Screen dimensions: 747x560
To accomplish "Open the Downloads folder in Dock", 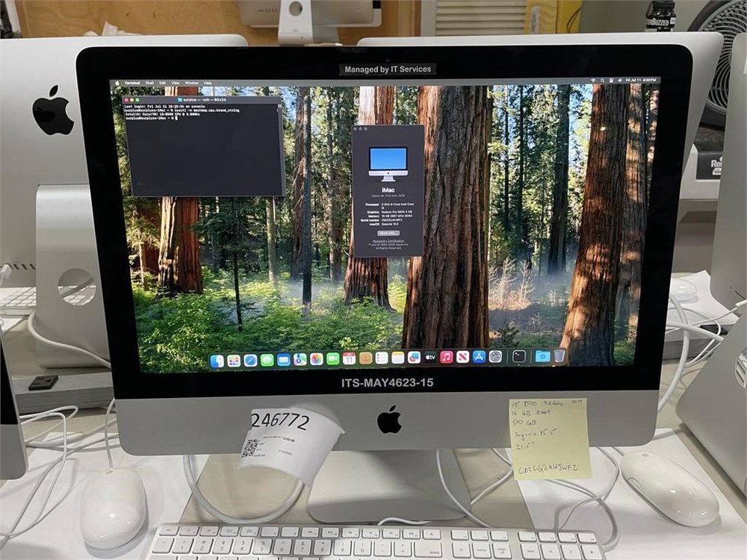I will click(542, 356).
